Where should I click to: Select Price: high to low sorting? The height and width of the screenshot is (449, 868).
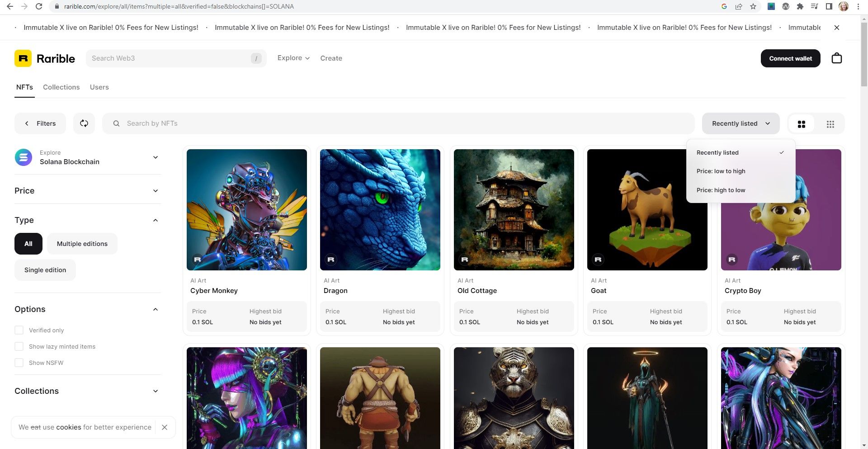click(x=721, y=190)
